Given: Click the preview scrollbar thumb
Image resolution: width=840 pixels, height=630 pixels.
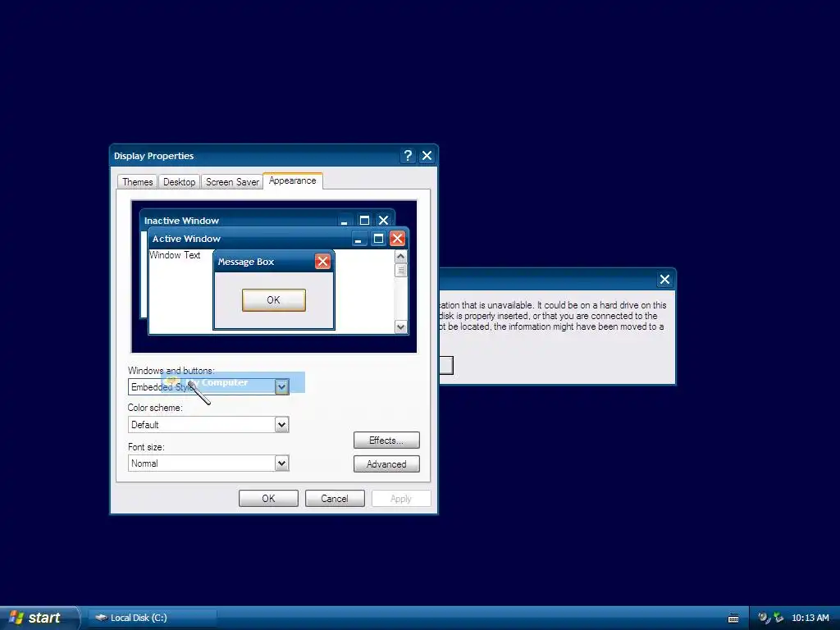Looking at the screenshot, I should (400, 271).
